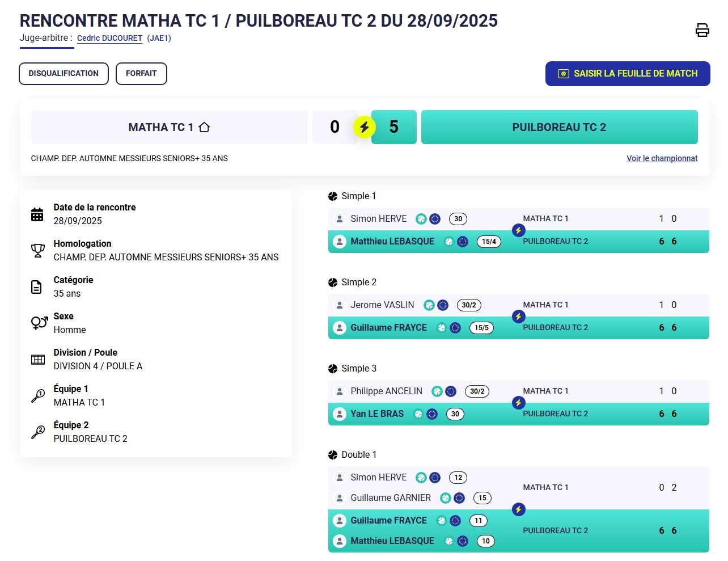Open referee Cedric DUCOURET's profile link

109,38
